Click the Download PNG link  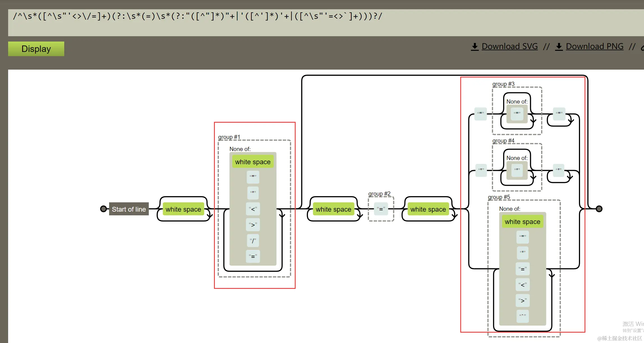tap(594, 46)
